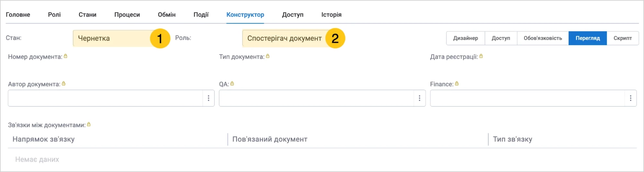The height and width of the screenshot is (172, 644).
Task: Go to the Історія tab
Action: tap(331, 15)
